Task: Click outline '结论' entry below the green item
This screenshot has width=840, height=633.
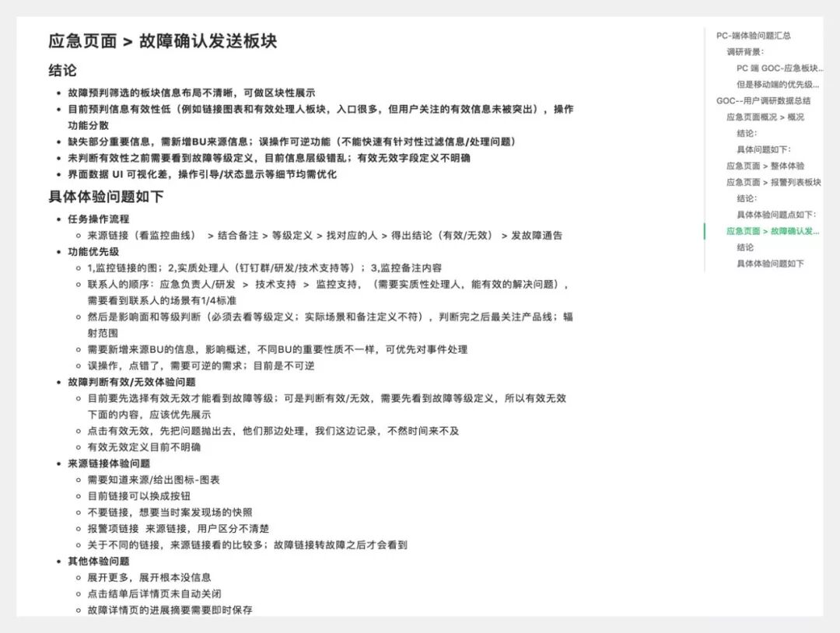Action: pyautogui.click(x=745, y=247)
